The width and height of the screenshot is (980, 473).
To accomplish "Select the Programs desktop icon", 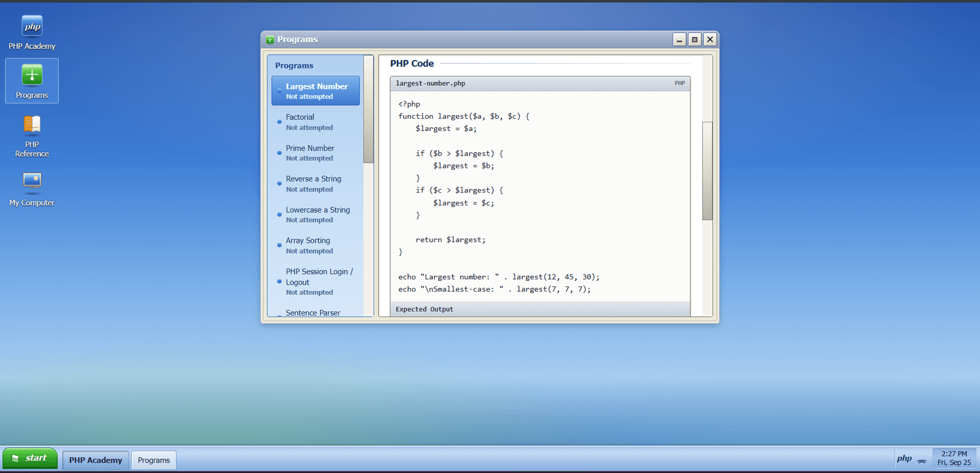I will click(x=32, y=81).
